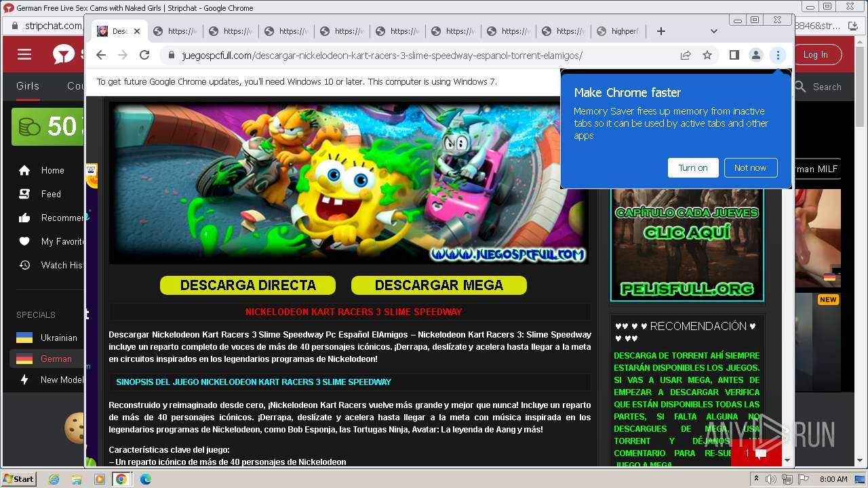868x488 pixels.
Task: Click the forward navigation arrow
Action: pyautogui.click(x=123, y=55)
